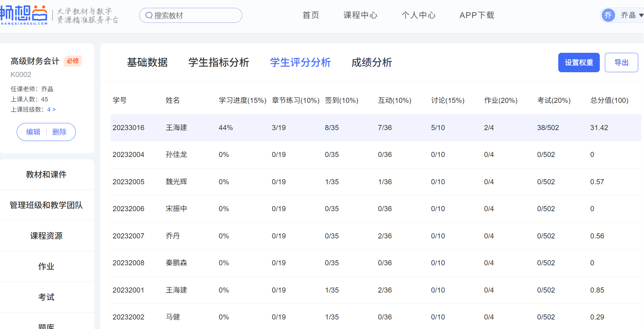The width and height of the screenshot is (644, 329).
Task: Expand the class count 4 > link
Action: click(x=51, y=109)
